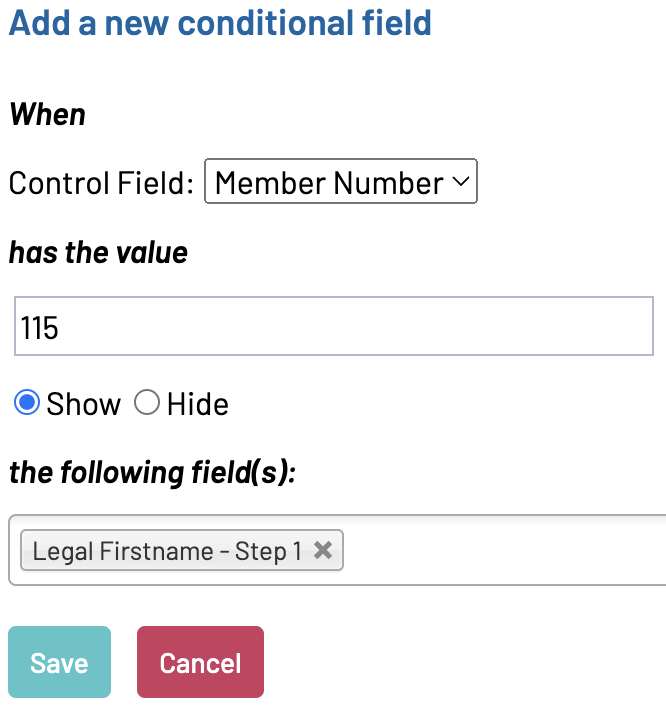
Task: Click the following field(s): label
Action: (152, 472)
